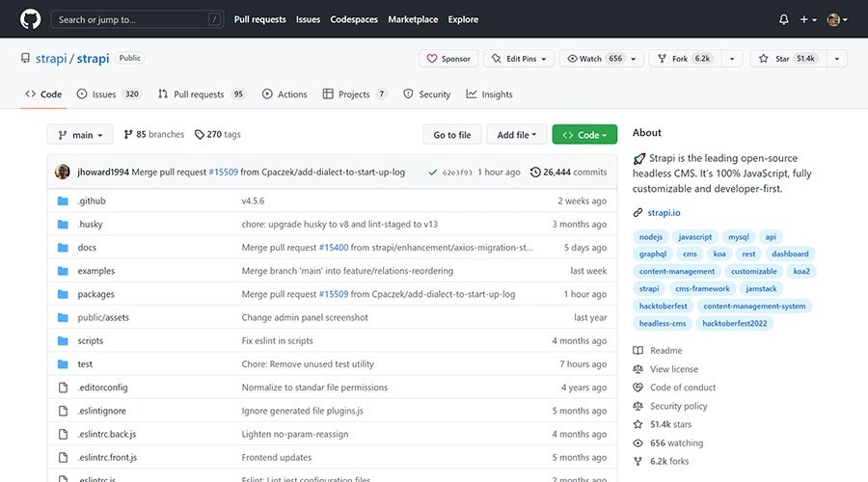View the 270 tags
868x482 pixels.
[x=218, y=134]
